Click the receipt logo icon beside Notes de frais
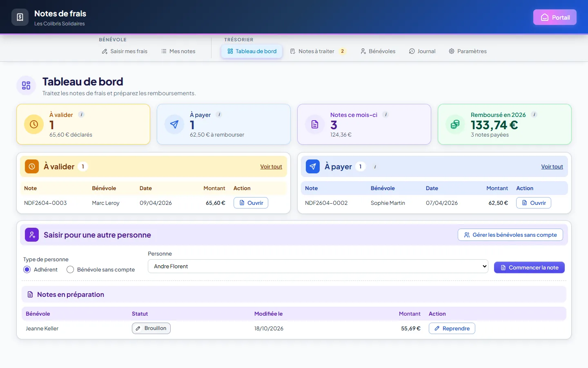 click(x=20, y=17)
